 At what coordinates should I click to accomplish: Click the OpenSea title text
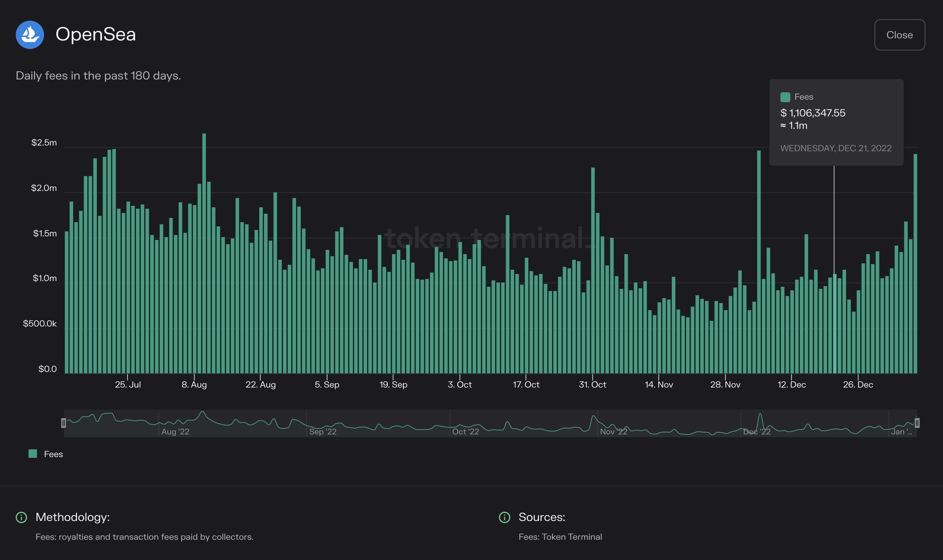(x=96, y=34)
